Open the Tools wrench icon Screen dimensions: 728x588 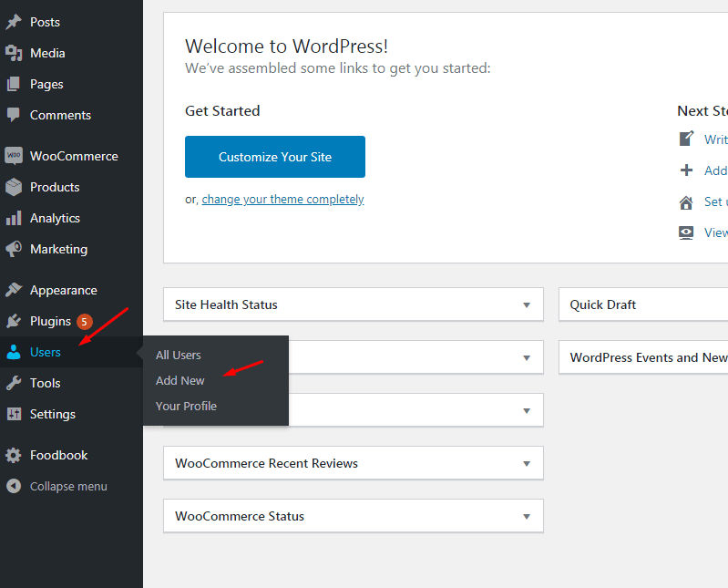click(x=14, y=383)
